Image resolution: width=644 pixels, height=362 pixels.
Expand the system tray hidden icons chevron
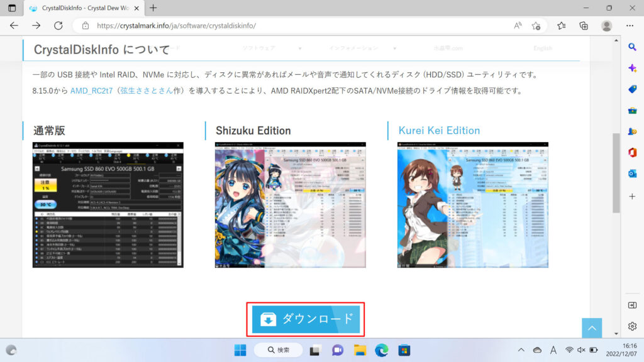(x=521, y=350)
